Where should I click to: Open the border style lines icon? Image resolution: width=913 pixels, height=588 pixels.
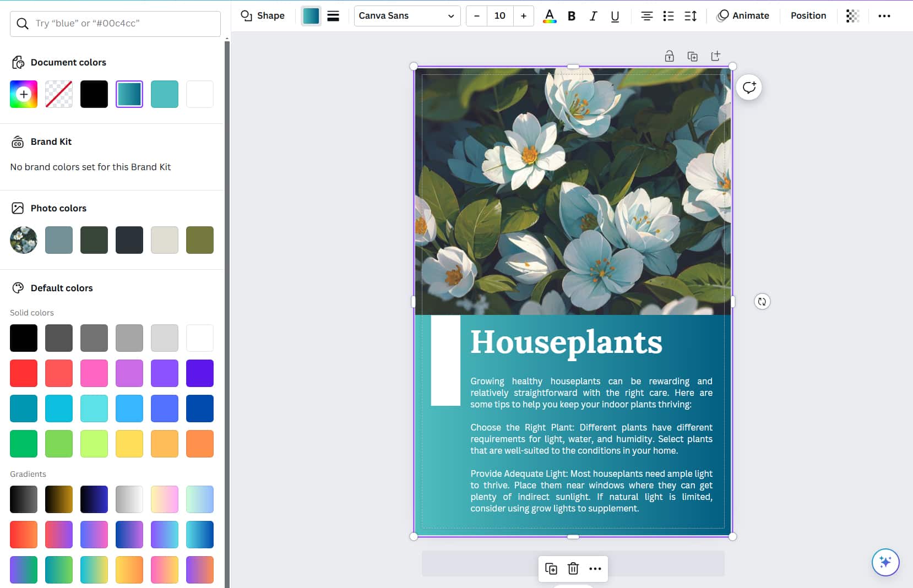pyautogui.click(x=333, y=16)
